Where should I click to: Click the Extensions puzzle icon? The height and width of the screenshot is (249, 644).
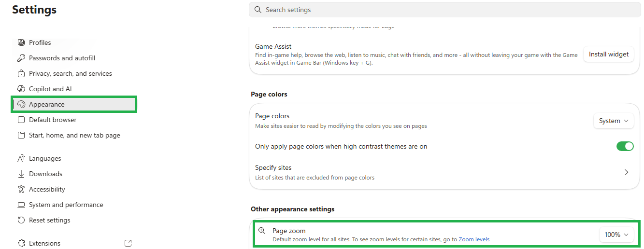tap(21, 243)
